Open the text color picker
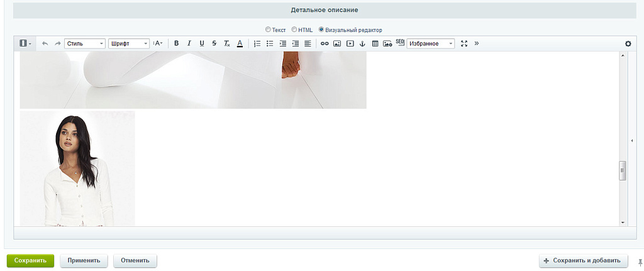Screen dimensions: 644x271 click(240, 43)
